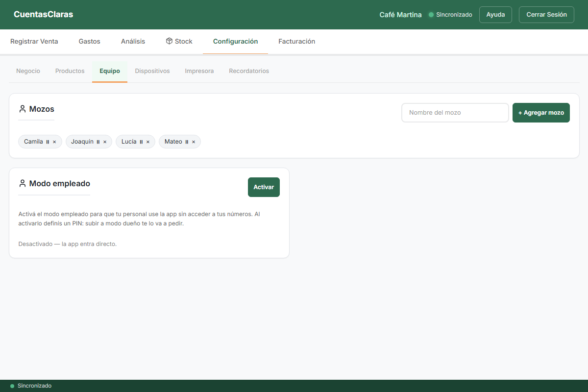Focus the Nombre del mozo field
Image resolution: width=588 pixels, height=392 pixels.
(x=455, y=113)
